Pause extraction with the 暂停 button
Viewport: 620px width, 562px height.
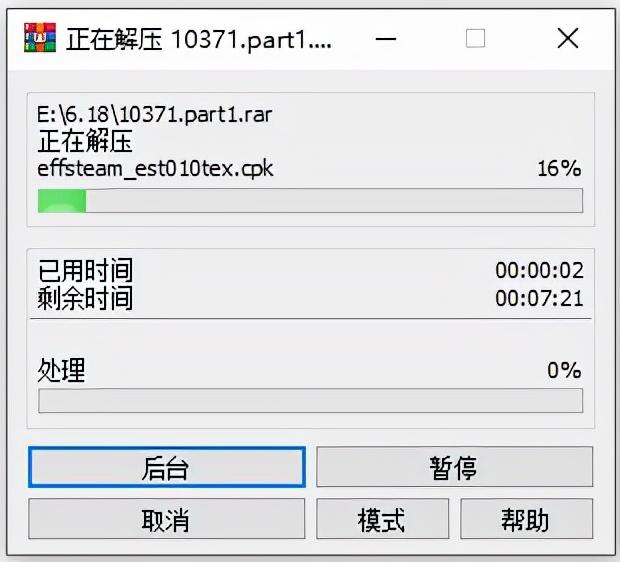pyautogui.click(x=454, y=467)
